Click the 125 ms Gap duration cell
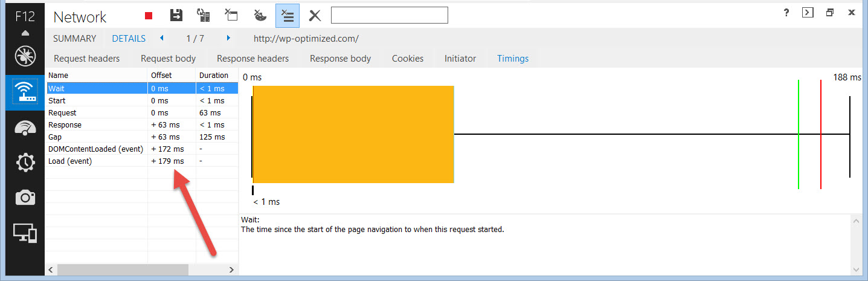The width and height of the screenshot is (868, 281). coord(217,137)
